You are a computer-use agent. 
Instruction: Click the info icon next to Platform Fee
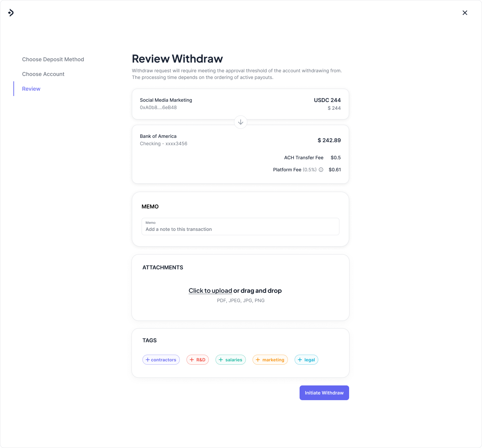321,170
